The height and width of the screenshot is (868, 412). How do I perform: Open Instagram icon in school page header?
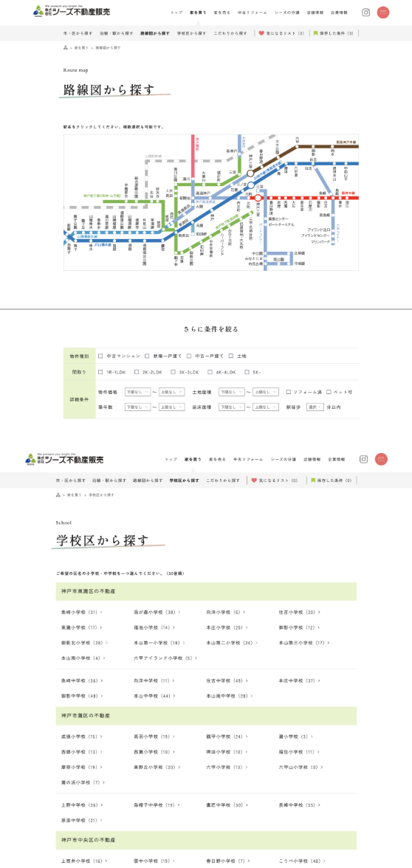coord(364,459)
